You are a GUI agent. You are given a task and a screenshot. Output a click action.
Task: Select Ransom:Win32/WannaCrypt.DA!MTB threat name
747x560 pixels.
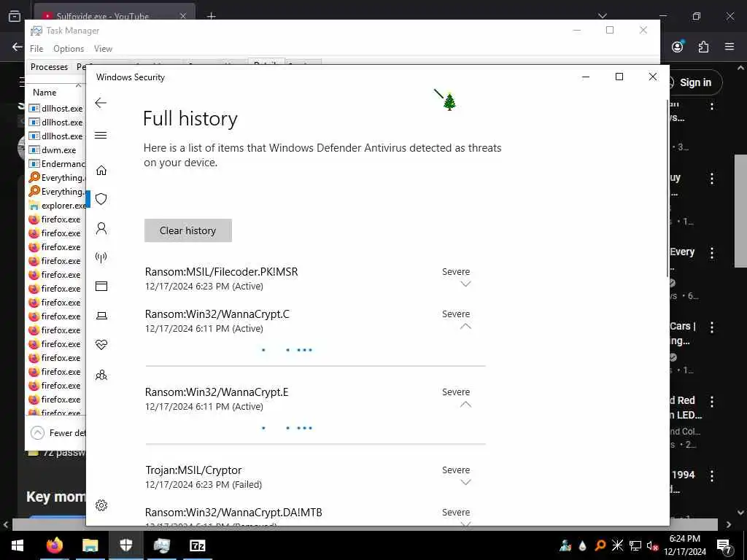tap(233, 513)
